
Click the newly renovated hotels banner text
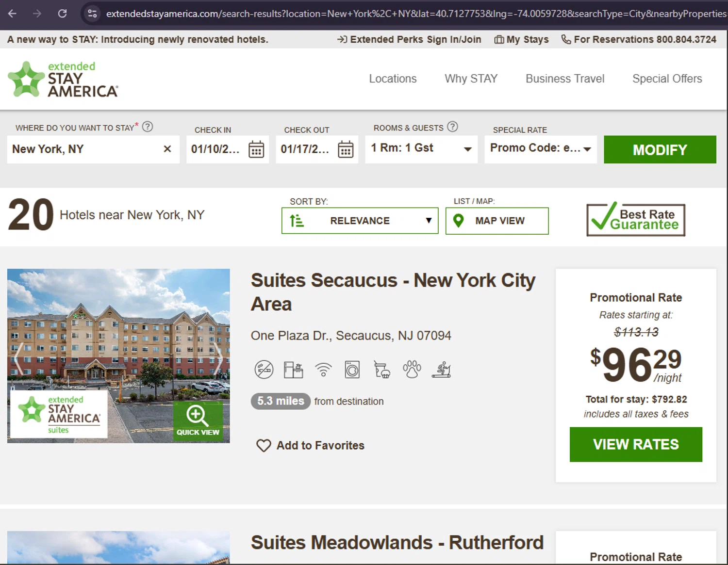137,39
